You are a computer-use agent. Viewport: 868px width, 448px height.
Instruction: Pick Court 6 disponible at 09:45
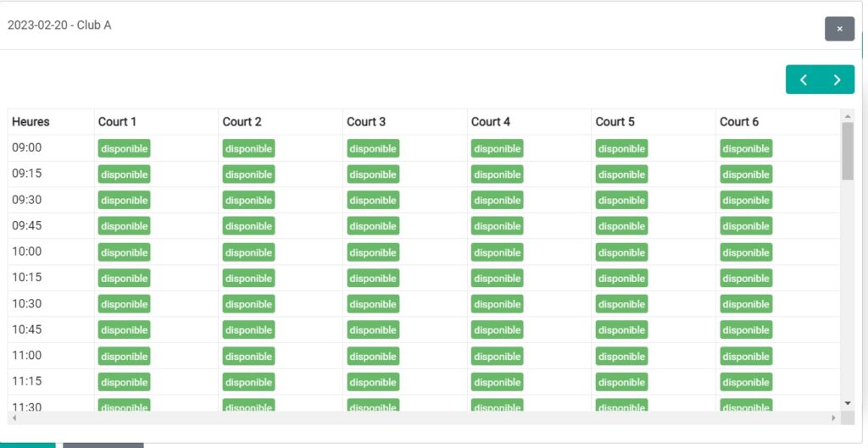tap(746, 225)
